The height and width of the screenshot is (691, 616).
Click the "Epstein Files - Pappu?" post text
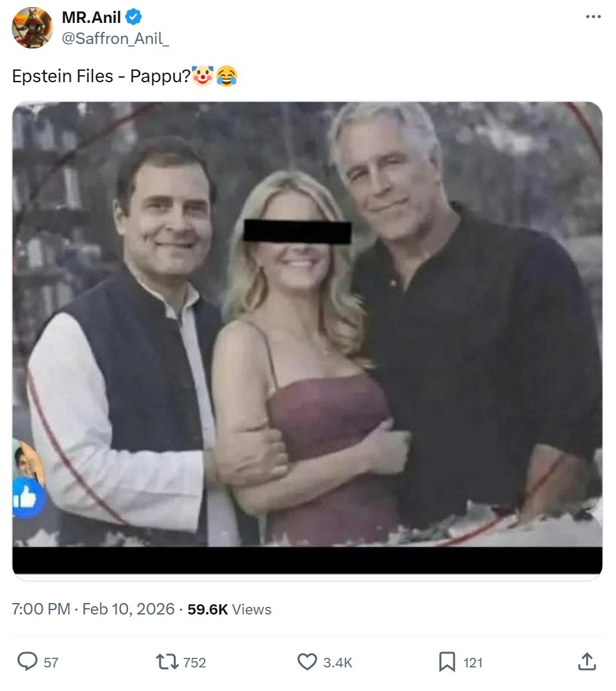(101, 76)
